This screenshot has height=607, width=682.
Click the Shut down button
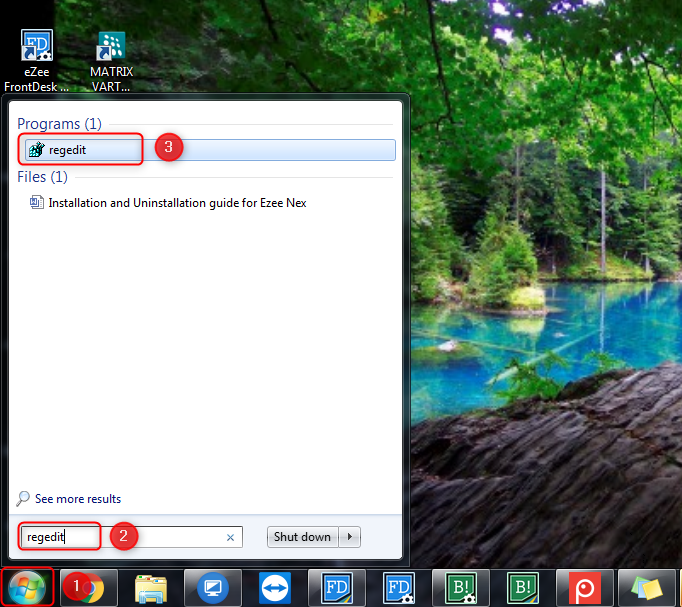[x=302, y=537]
